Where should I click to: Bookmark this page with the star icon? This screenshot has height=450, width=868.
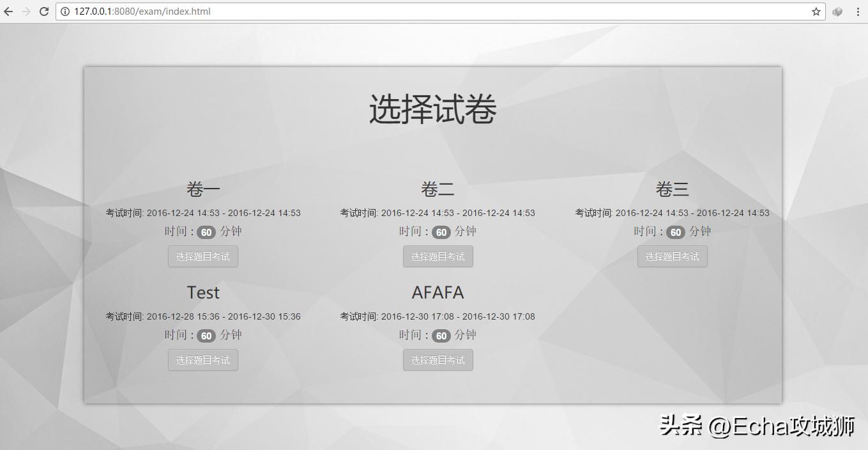pyautogui.click(x=815, y=11)
